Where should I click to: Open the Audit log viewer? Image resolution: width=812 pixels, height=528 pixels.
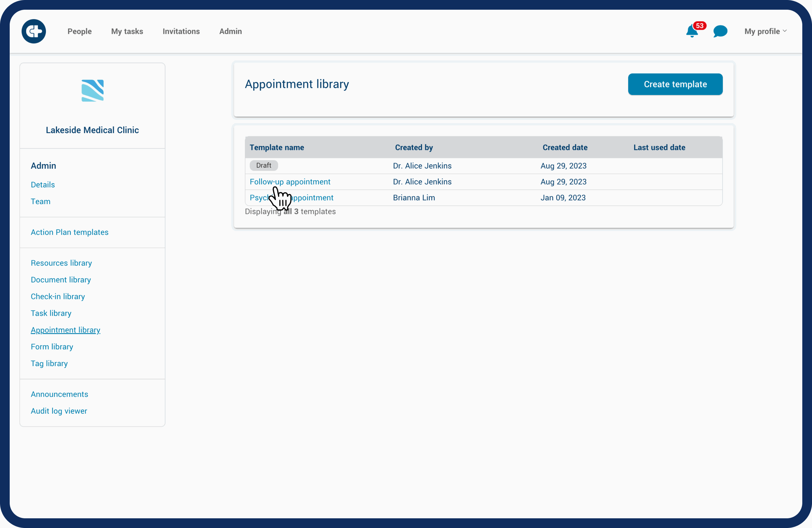(59, 411)
